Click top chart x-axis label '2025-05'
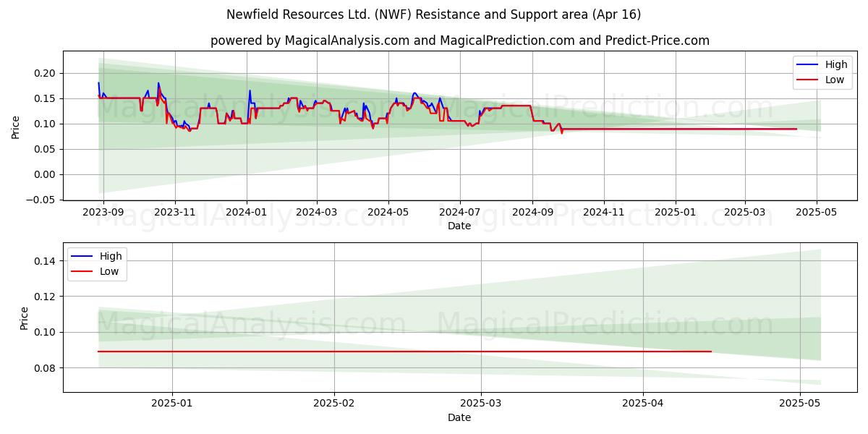 click(817, 212)
